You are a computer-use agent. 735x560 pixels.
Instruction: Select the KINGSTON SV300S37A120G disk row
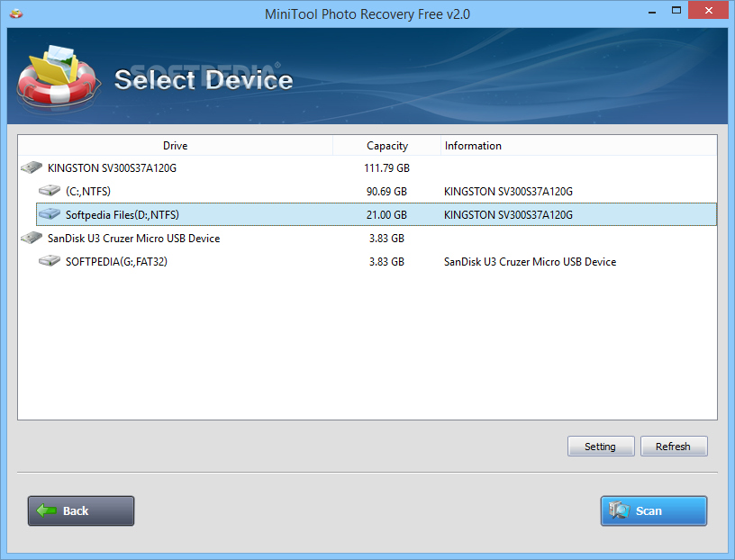point(367,167)
